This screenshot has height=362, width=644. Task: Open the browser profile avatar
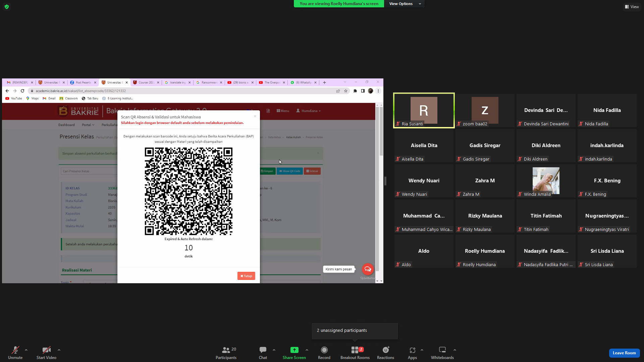[371, 91]
